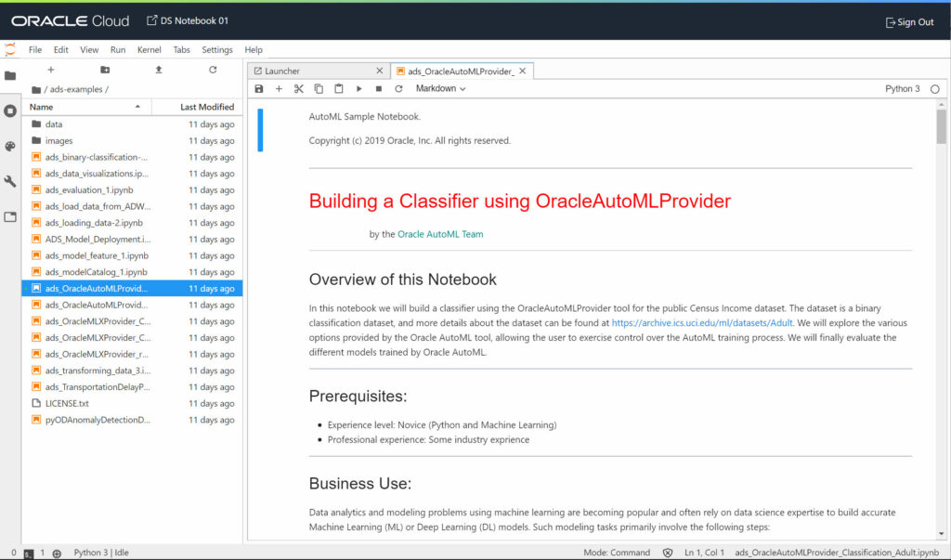This screenshot has height=560, width=951.
Task: Open the File menu
Action: click(x=35, y=50)
